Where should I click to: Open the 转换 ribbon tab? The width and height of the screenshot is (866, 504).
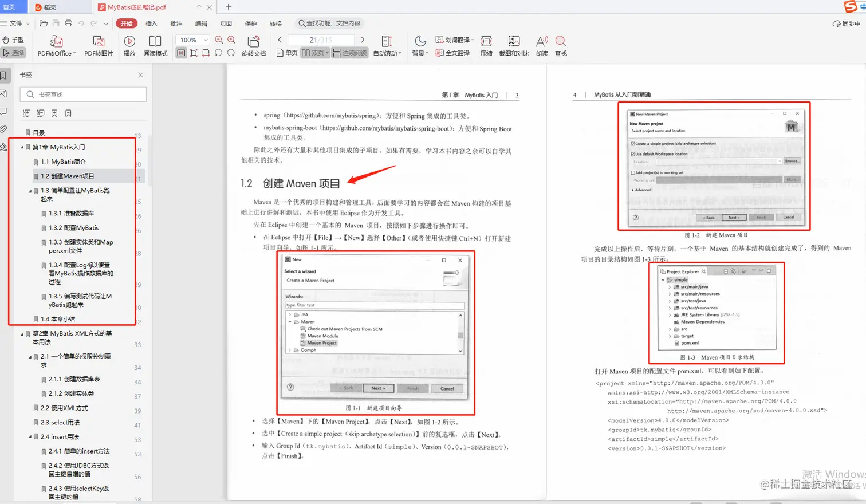275,23
